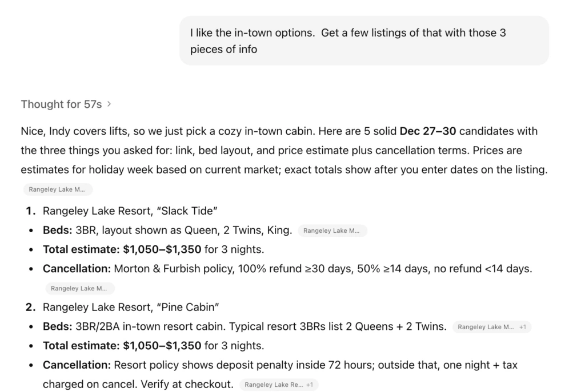The image size is (585, 392).
Task: Click "+1" on the Verify at checkout citation
Action: pyautogui.click(x=309, y=385)
